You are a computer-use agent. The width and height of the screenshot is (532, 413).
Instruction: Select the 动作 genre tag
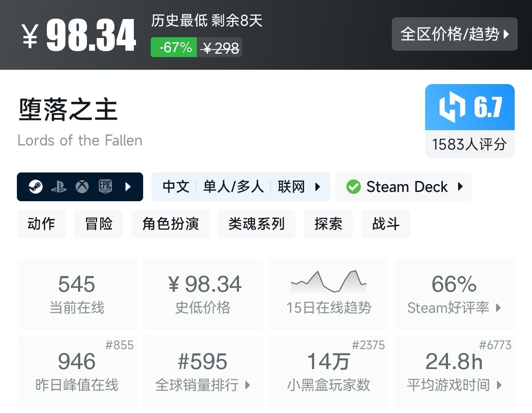click(41, 224)
